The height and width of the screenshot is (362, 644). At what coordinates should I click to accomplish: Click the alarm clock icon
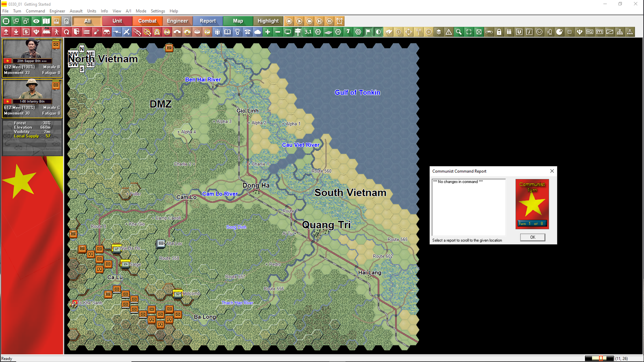pyautogui.click(x=339, y=21)
